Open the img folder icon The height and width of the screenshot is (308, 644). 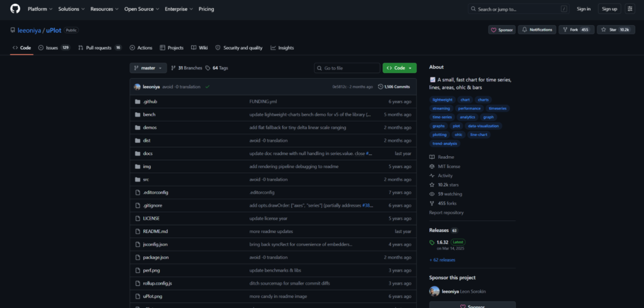[138, 166]
